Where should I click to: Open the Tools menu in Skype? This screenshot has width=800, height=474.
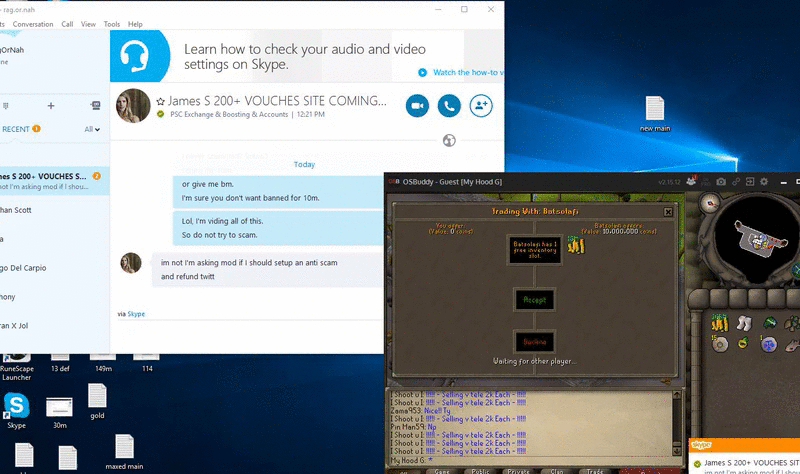[x=112, y=24]
